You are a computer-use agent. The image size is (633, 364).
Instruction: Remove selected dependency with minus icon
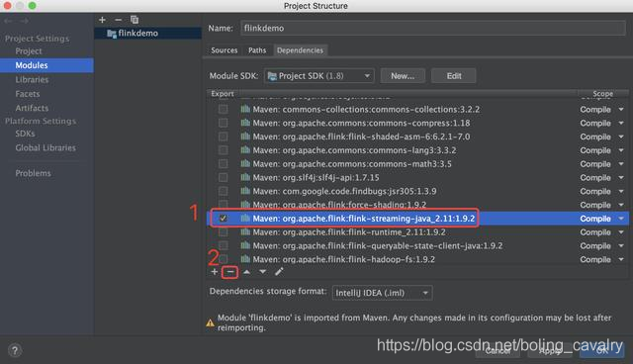click(230, 272)
